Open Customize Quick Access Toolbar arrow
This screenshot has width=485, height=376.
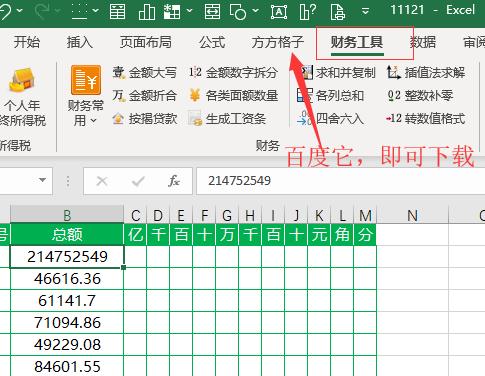coord(365,11)
